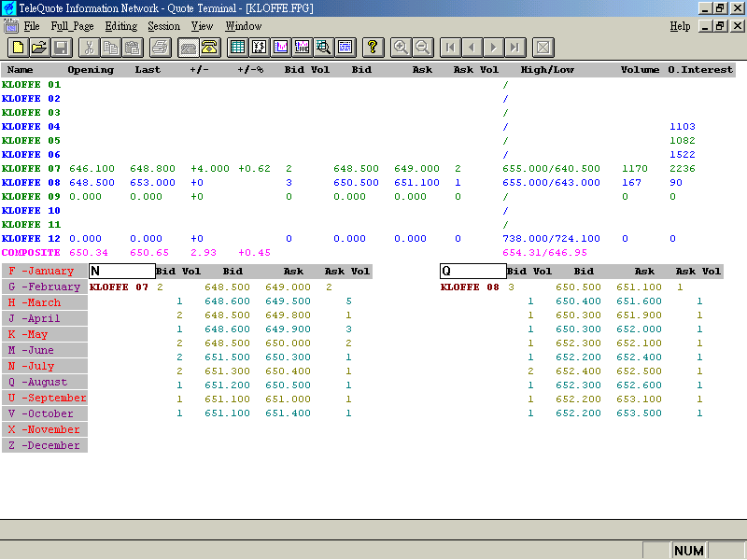Screen dimensions: 747x560
Task: Go to first page arrow icon
Action: pyautogui.click(x=450, y=48)
